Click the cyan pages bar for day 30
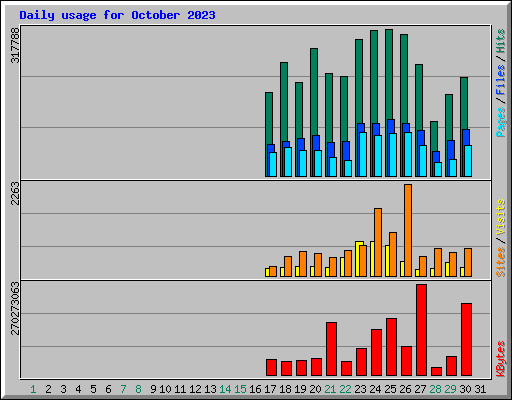This screenshot has height=400, width=512. tap(468, 161)
